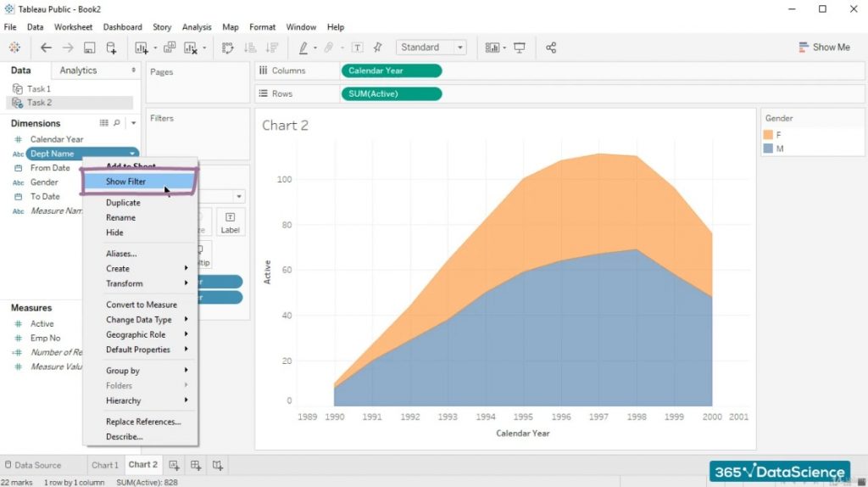Select the To Date dimension field
868x487 pixels.
[45, 197]
